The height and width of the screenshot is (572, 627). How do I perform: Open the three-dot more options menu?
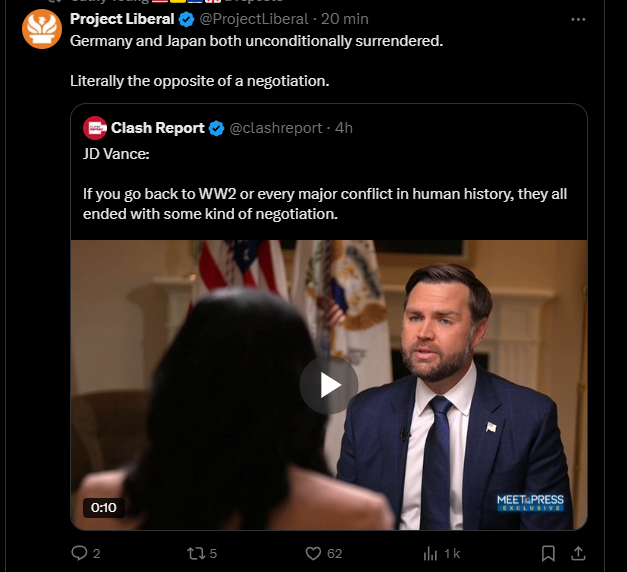pyautogui.click(x=578, y=20)
